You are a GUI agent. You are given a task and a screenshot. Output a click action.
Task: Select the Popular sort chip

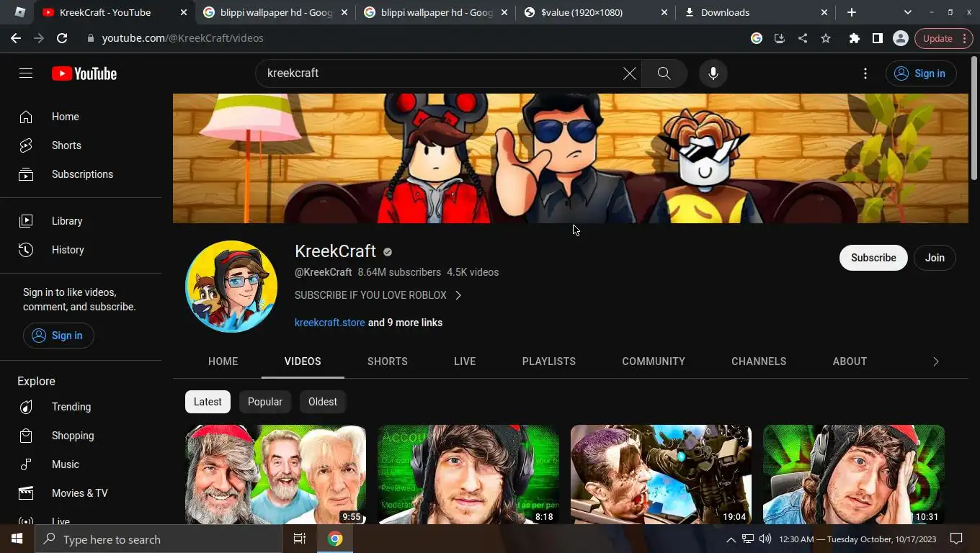(x=265, y=402)
